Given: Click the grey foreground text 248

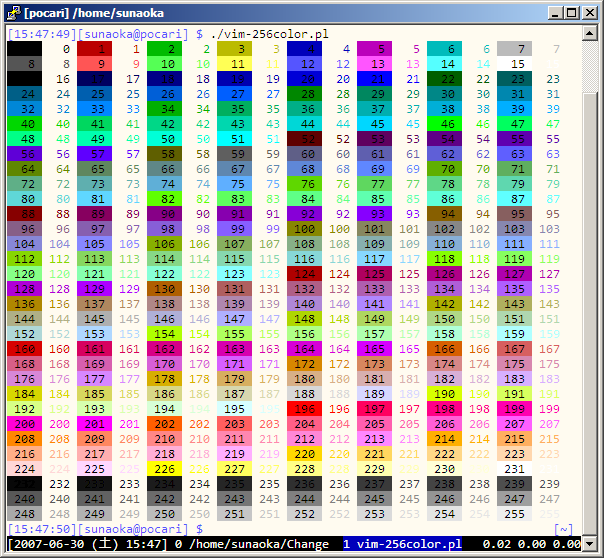Looking at the screenshot, I should 59,514.
